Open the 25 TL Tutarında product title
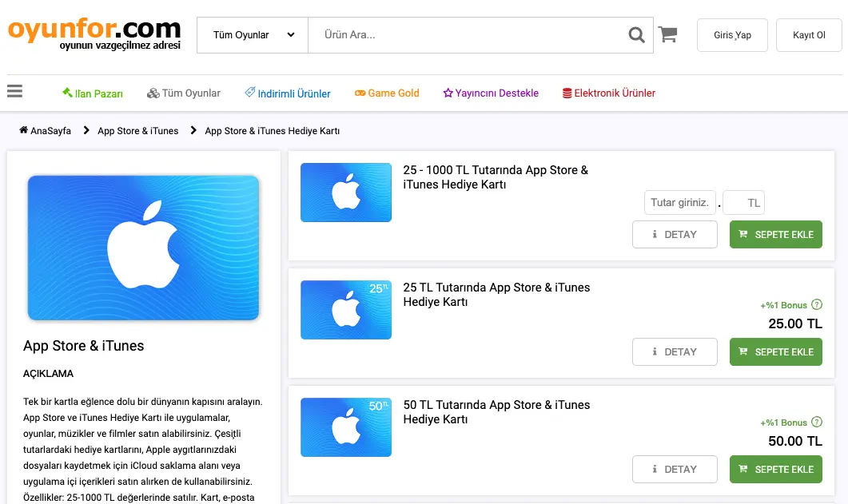848x504 pixels. pyautogui.click(x=496, y=295)
